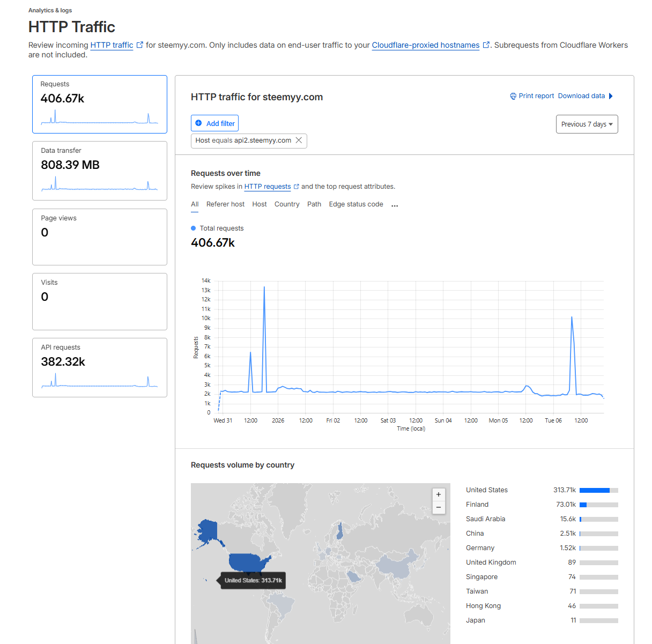Click the Saudi Arabia progress bar
652x644 pixels.
(x=599, y=519)
